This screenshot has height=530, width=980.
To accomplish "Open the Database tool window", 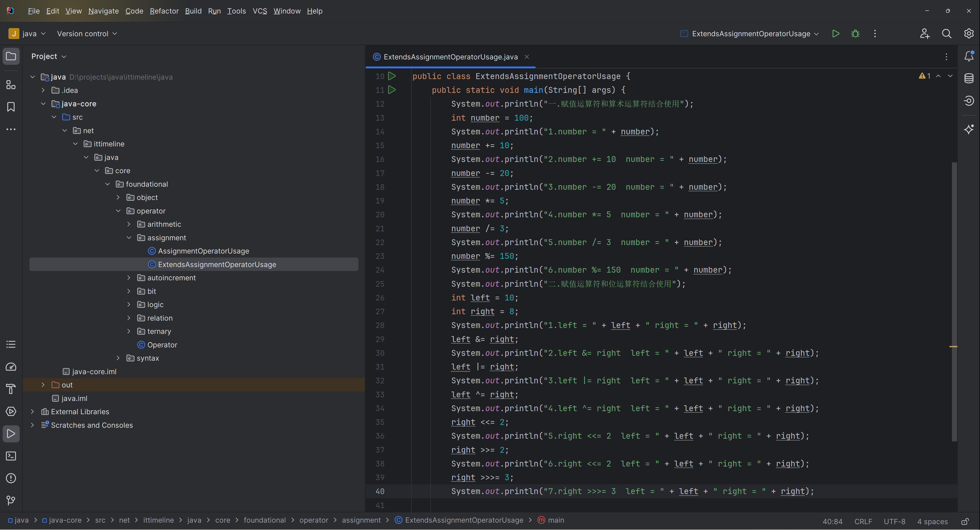I will tap(969, 78).
